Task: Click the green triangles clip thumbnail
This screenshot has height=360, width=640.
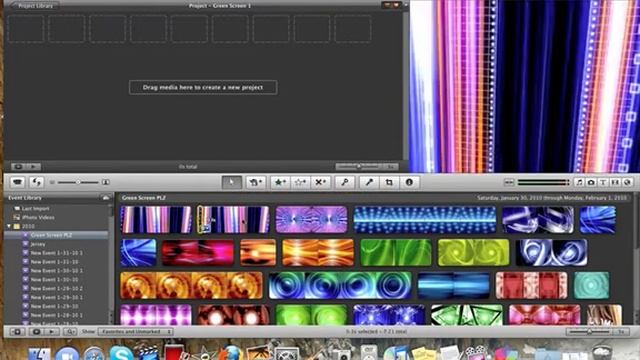Action: (x=467, y=315)
